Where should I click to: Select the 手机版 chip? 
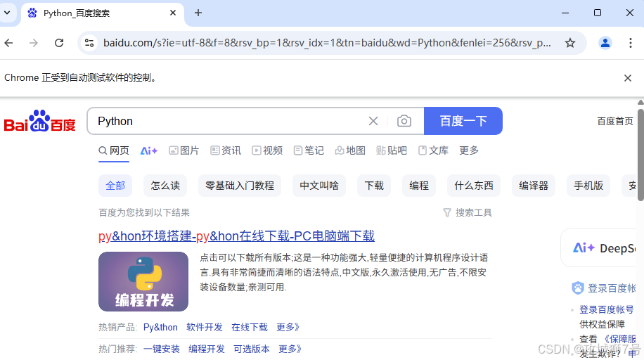(588, 186)
